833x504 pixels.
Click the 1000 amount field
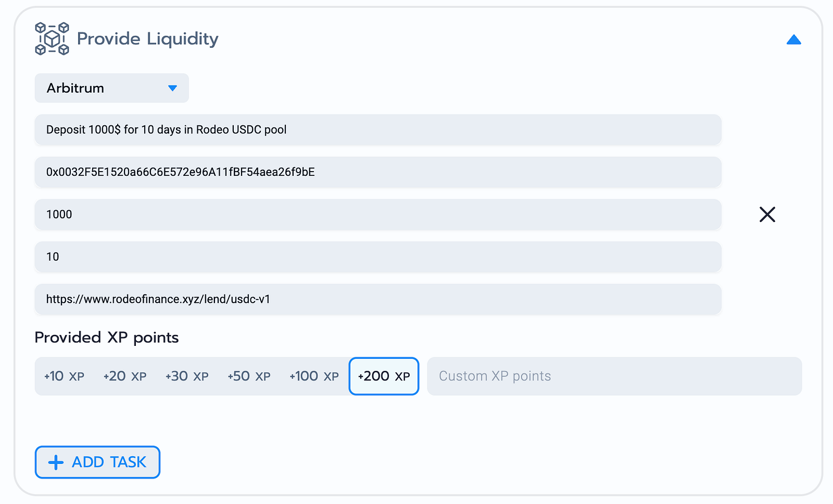point(378,214)
